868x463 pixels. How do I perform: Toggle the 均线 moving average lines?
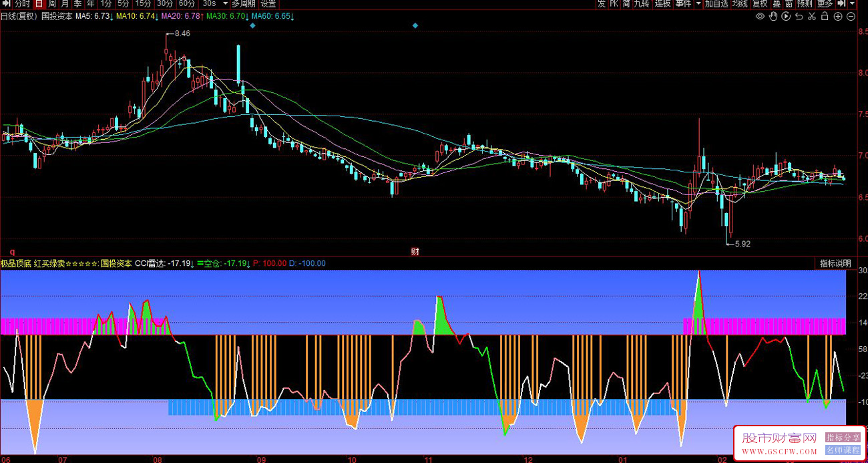click(740, 3)
